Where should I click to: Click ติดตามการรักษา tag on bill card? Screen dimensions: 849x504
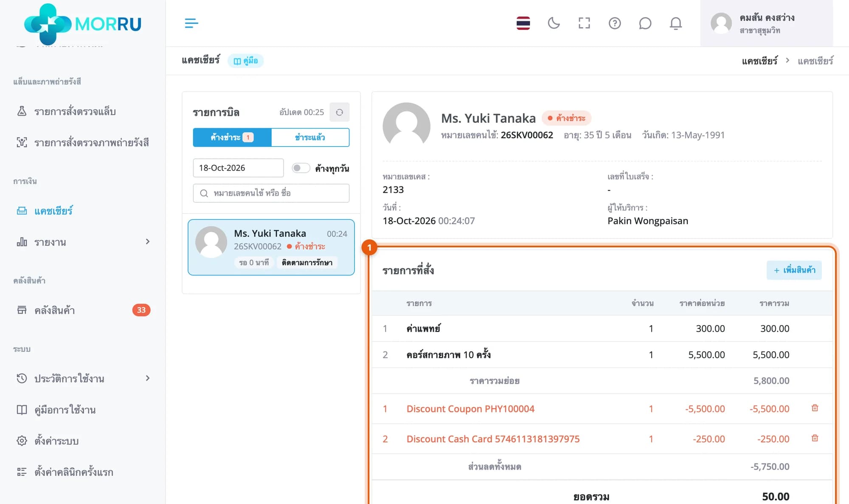307,263
